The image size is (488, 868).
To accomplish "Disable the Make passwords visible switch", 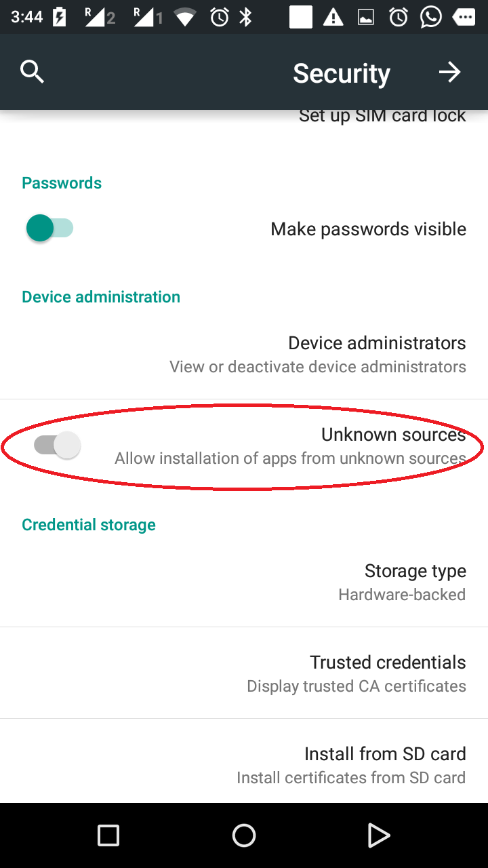I will point(49,229).
